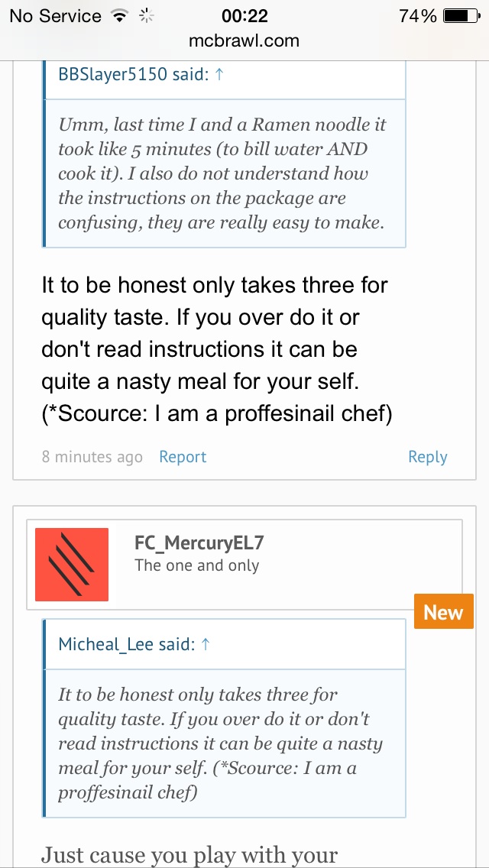Tap the 00:22 clock in status bar
The image size is (489, 868).
point(244,16)
